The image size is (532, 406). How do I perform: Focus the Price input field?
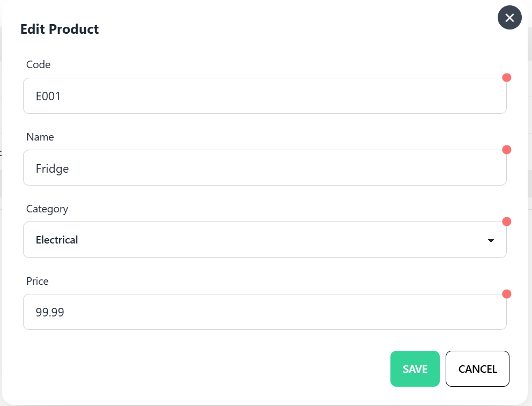[x=264, y=312]
